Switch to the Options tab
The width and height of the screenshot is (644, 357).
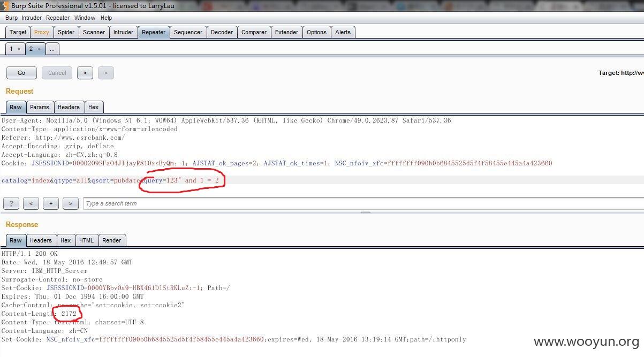point(317,32)
